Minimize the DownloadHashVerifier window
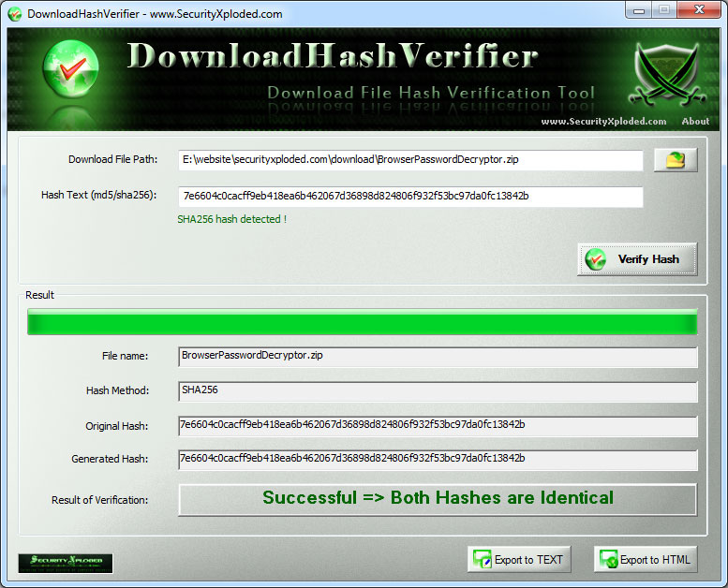This screenshot has height=588, width=728. coord(640,11)
